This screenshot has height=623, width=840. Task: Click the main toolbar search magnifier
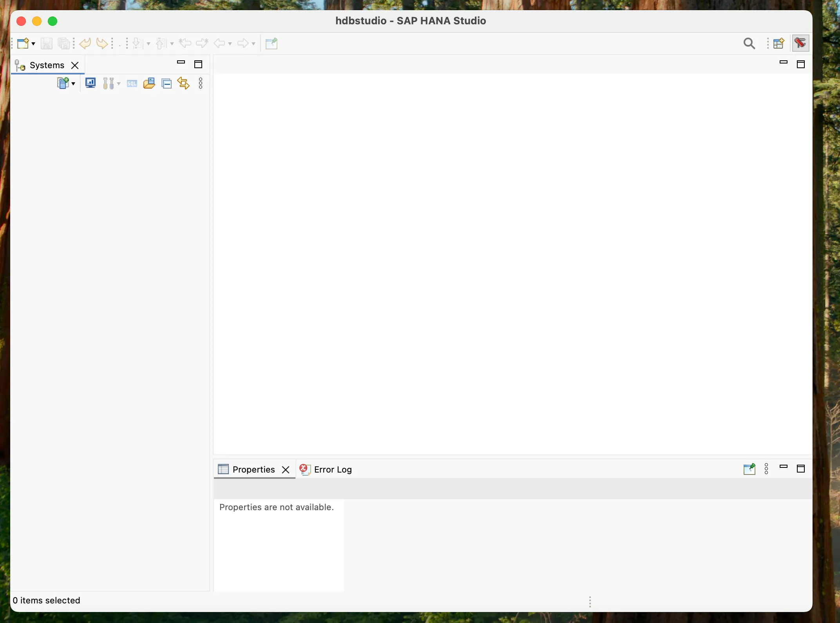tap(749, 43)
